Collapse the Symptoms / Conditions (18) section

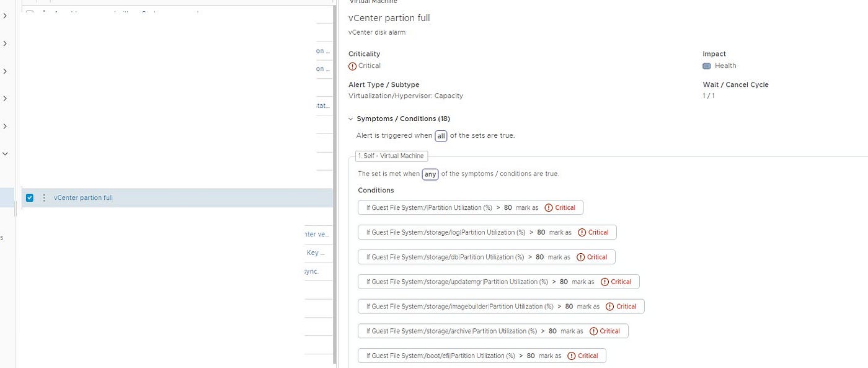(x=351, y=119)
